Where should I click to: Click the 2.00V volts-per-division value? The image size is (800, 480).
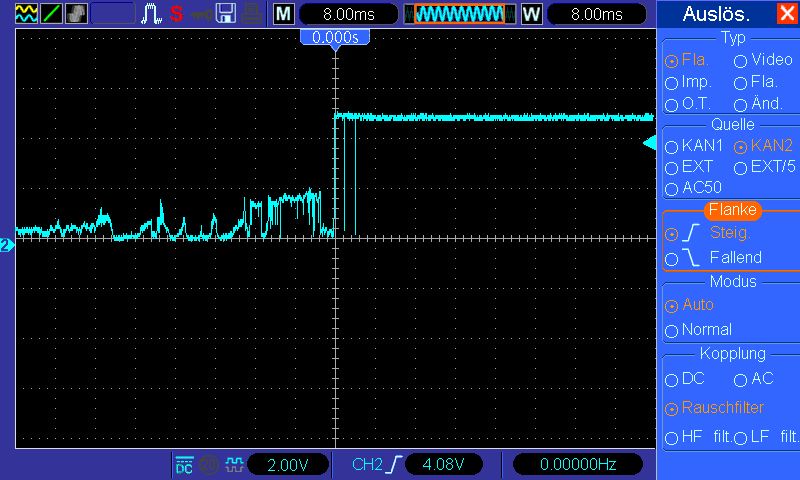288,465
